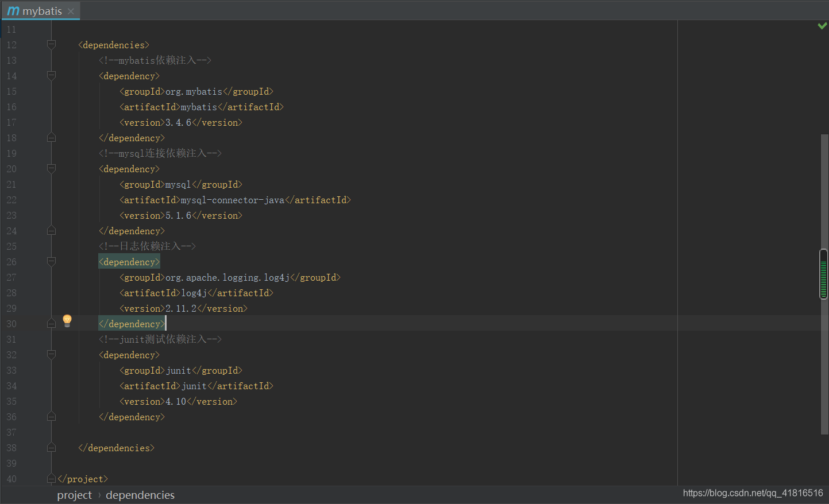Screen dimensions: 829x504
Task: Click the text 'org.mybatis' groupId value
Action: pyautogui.click(x=194, y=91)
